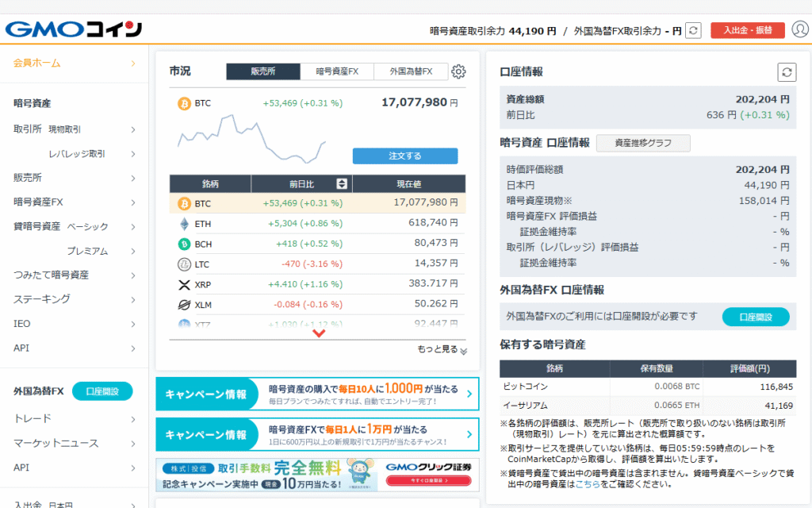Switch to the 外国為替FX market tab

point(411,71)
